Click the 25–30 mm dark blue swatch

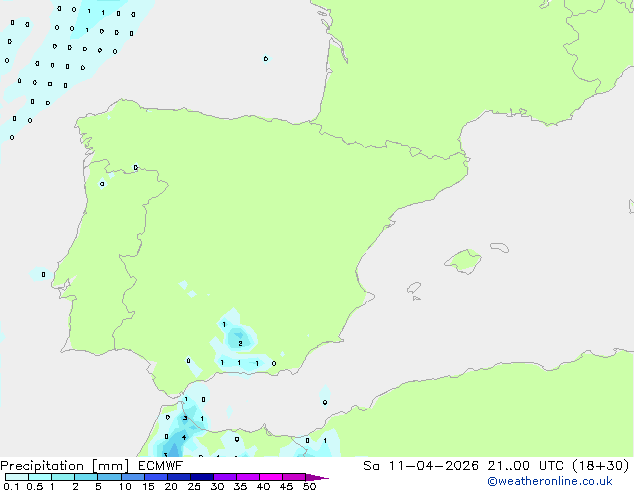(202, 477)
